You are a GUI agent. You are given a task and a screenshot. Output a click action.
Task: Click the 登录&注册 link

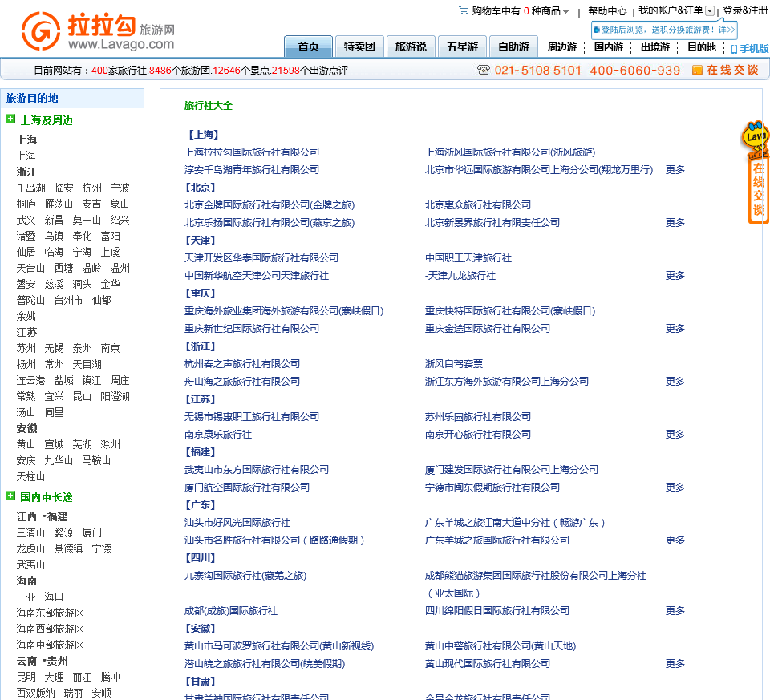pos(745,10)
